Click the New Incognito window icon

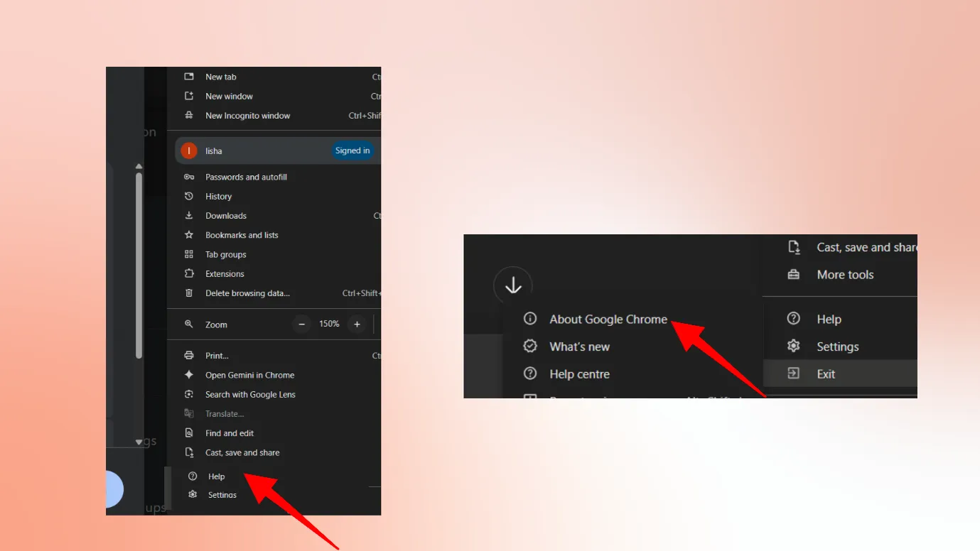coord(189,115)
